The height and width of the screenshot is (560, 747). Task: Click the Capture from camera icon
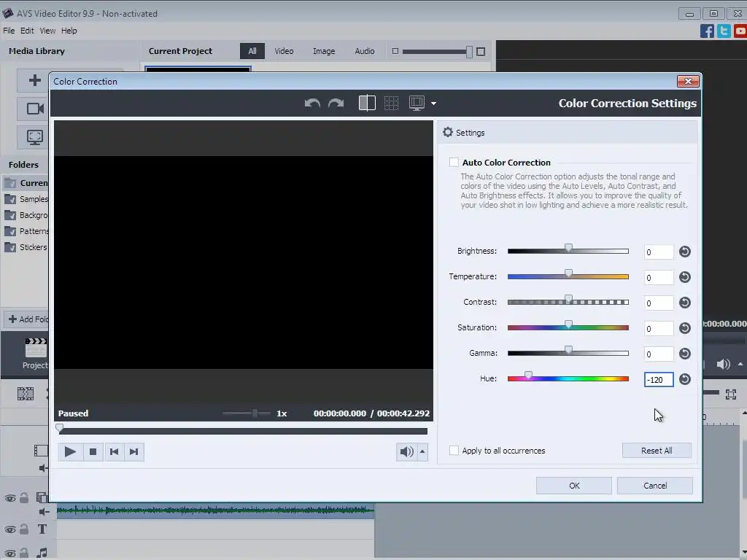click(34, 109)
